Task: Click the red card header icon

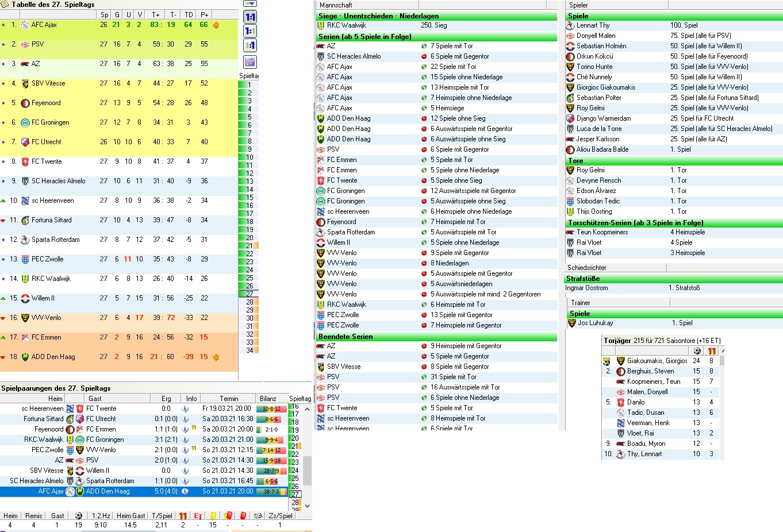Action: (x=243, y=516)
